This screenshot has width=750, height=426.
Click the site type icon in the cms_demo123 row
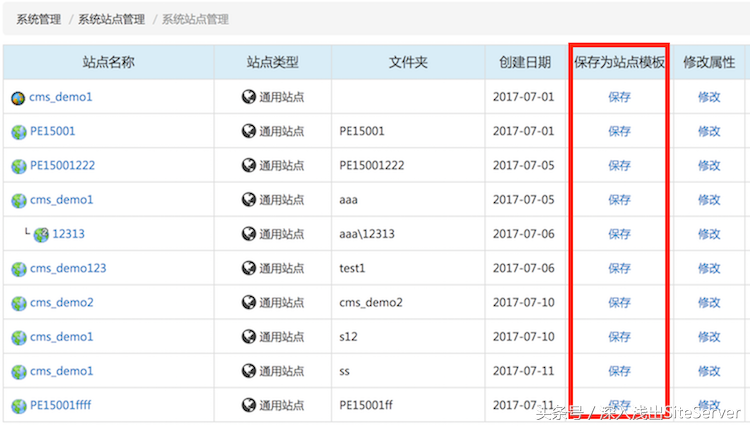point(249,268)
